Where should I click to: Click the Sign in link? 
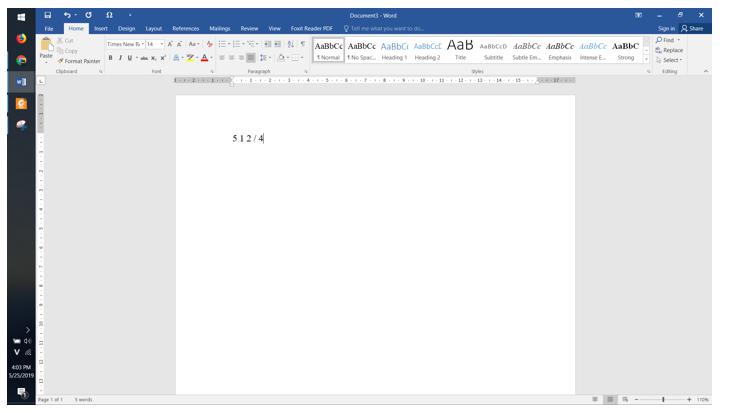coord(666,29)
